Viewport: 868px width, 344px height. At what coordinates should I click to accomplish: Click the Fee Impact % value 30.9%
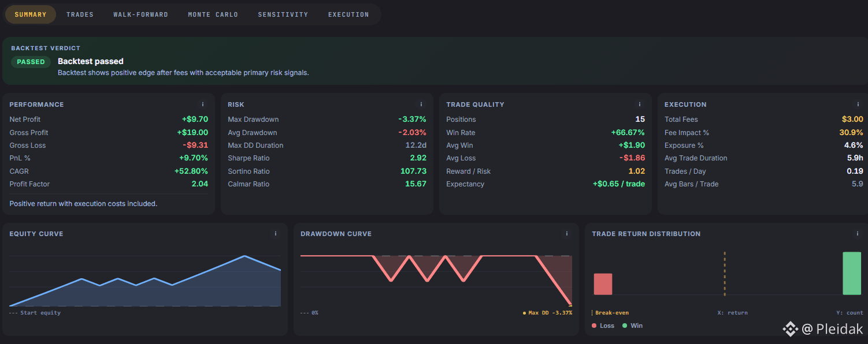pyautogui.click(x=851, y=133)
